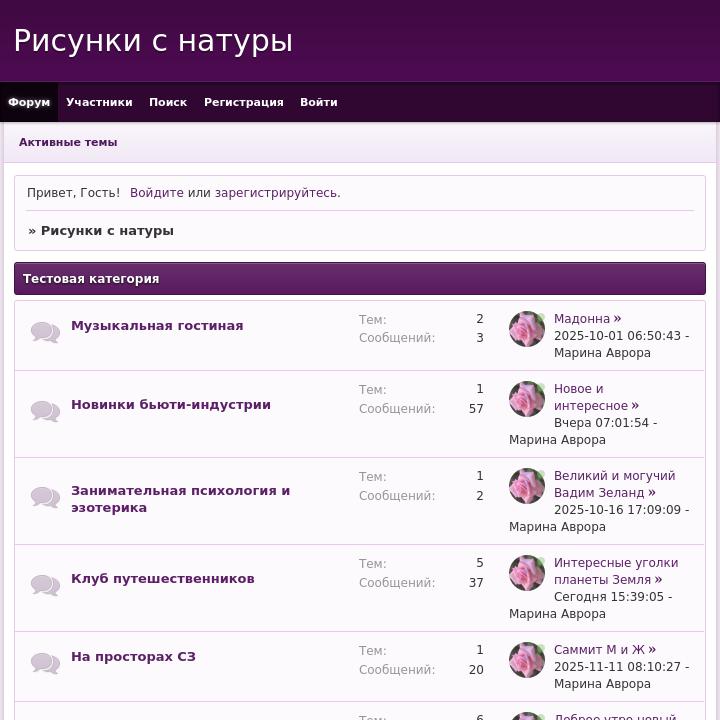Click the site title Рисунки с натуры
The image size is (720, 720).
pyautogui.click(x=153, y=41)
